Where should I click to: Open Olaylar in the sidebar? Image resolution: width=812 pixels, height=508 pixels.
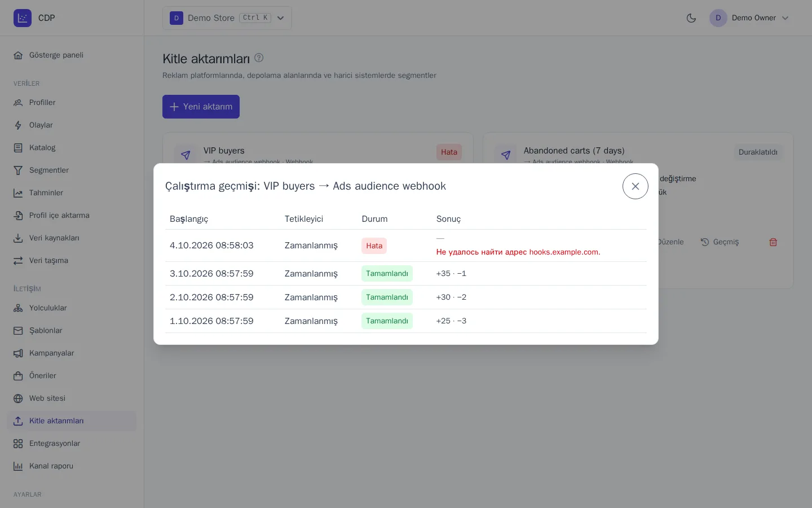(x=72, y=125)
